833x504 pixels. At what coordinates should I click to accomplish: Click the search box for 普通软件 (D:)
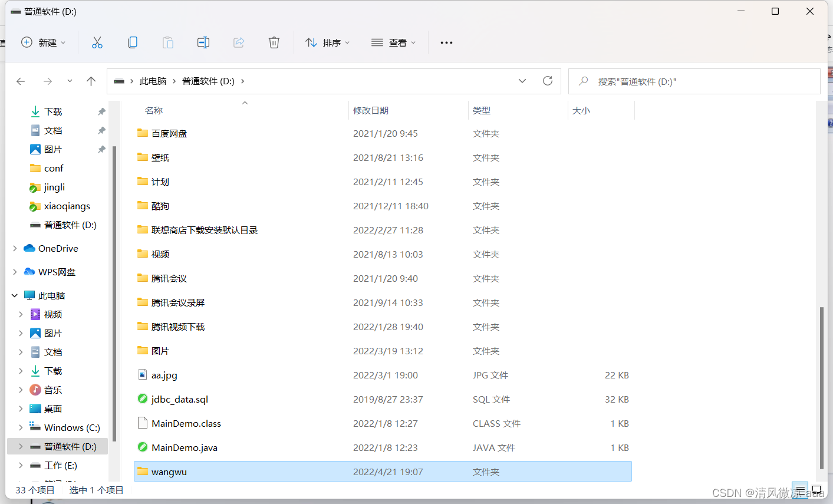coord(694,81)
